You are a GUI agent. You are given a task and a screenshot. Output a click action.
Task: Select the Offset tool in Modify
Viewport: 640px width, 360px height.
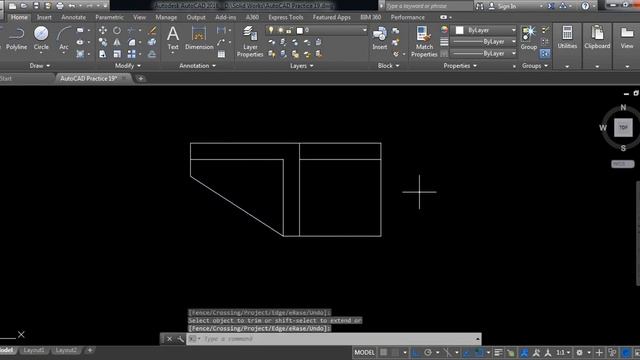point(152,54)
